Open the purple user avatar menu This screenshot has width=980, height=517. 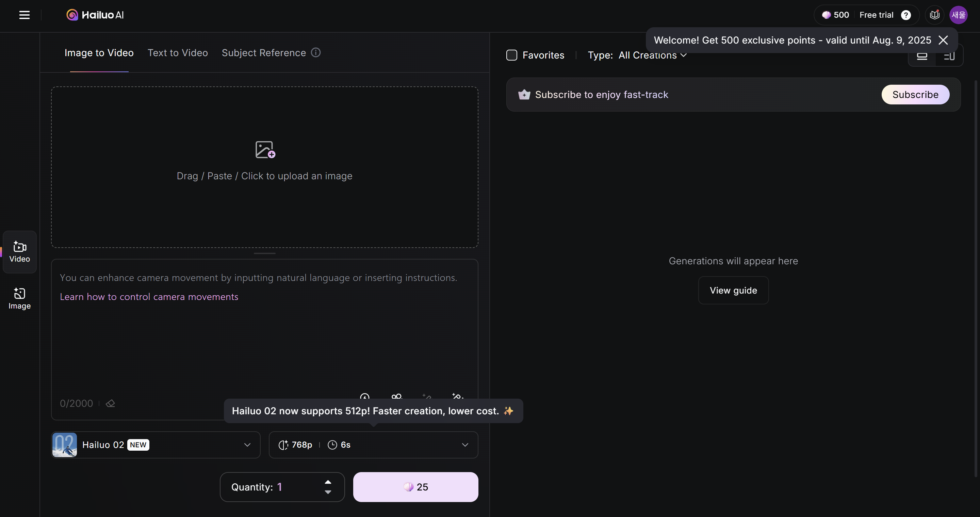[958, 15]
